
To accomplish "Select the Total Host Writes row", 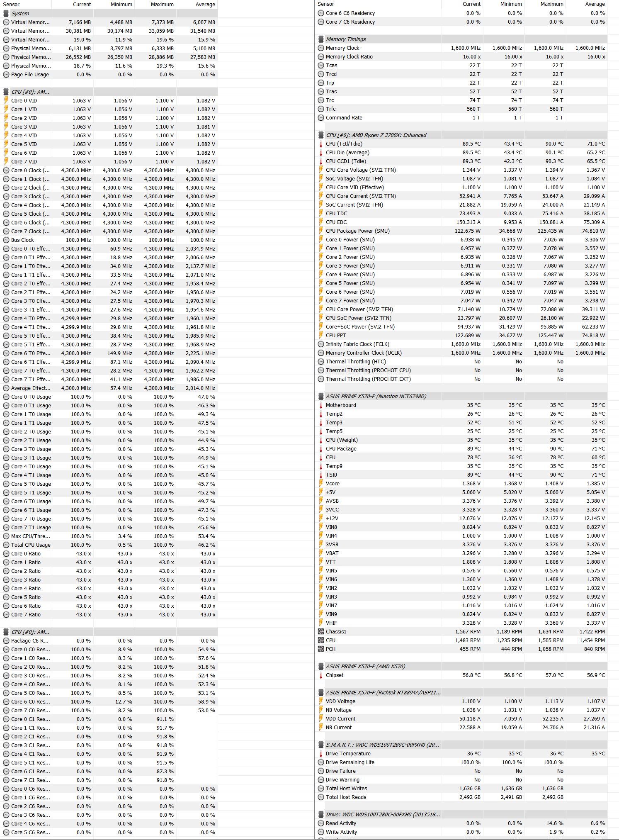I will (x=462, y=789).
